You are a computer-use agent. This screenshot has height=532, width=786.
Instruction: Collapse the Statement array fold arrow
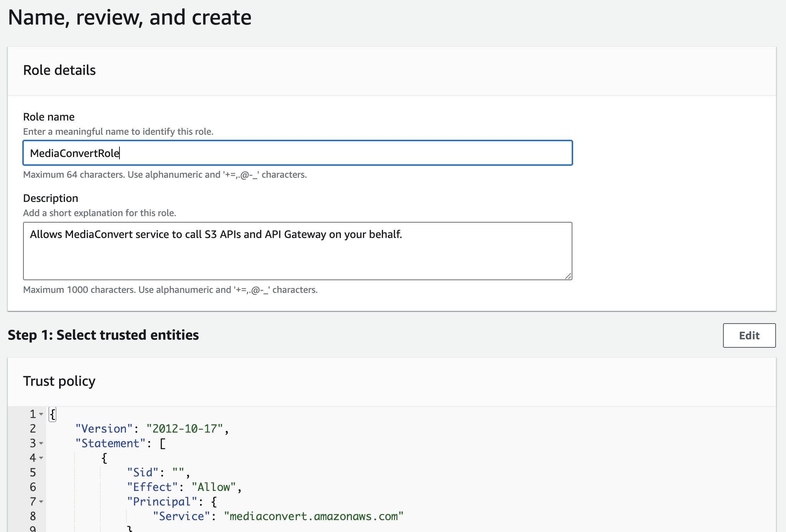click(41, 443)
